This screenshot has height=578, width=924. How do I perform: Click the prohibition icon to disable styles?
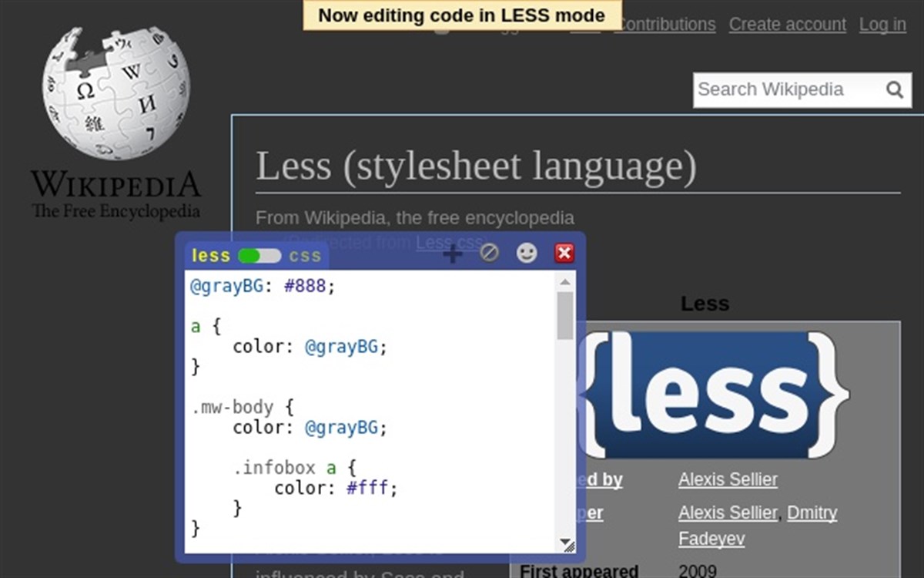(x=490, y=253)
